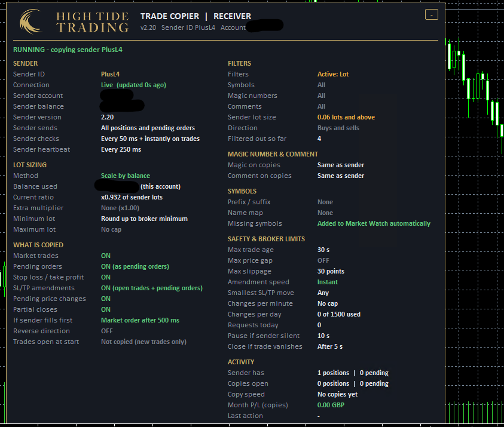Click 'ON (open trades + pending orders)'
The width and height of the screenshot is (504, 427).
point(152,288)
